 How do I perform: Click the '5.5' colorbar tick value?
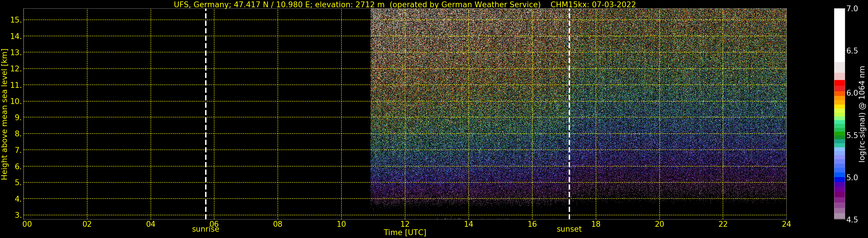tap(852, 135)
